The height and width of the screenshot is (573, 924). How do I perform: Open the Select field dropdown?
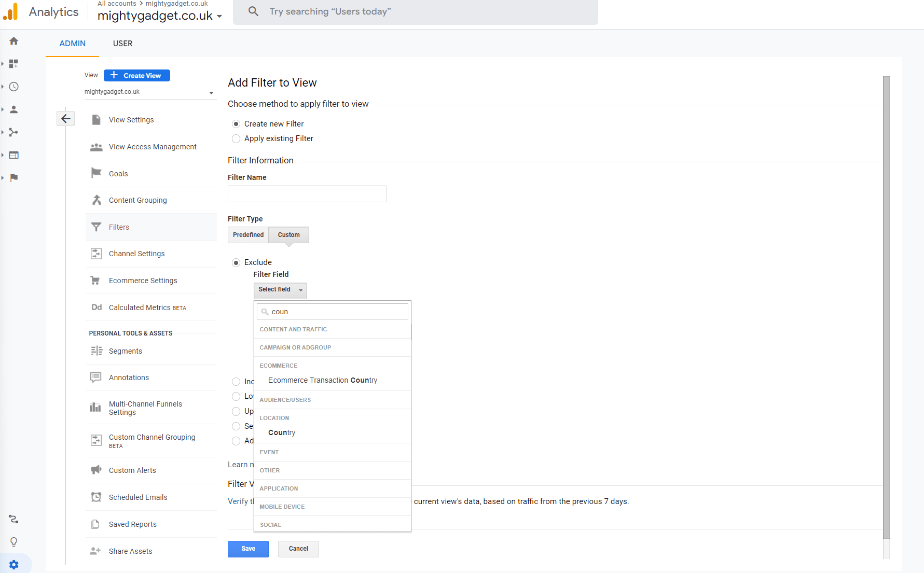(x=280, y=290)
